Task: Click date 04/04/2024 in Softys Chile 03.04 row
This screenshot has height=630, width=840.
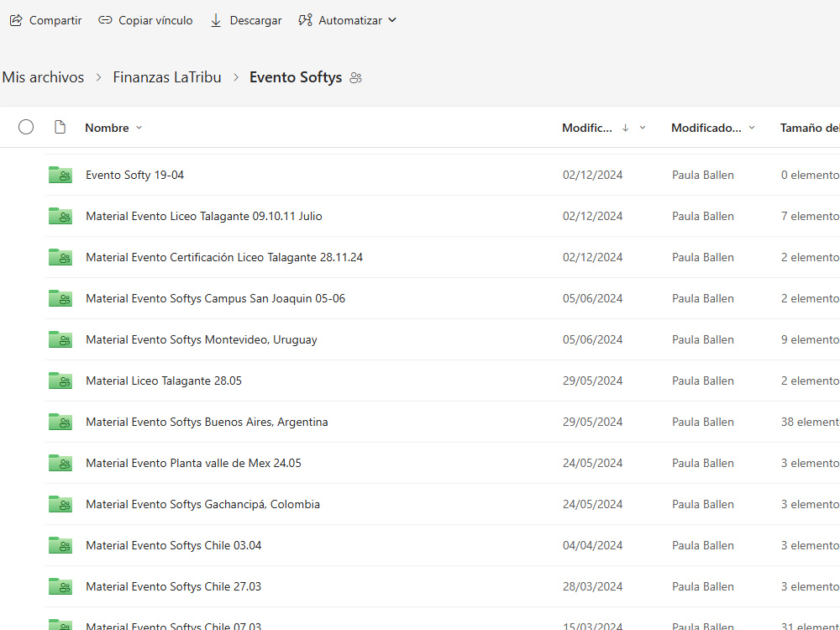Action: pos(592,545)
